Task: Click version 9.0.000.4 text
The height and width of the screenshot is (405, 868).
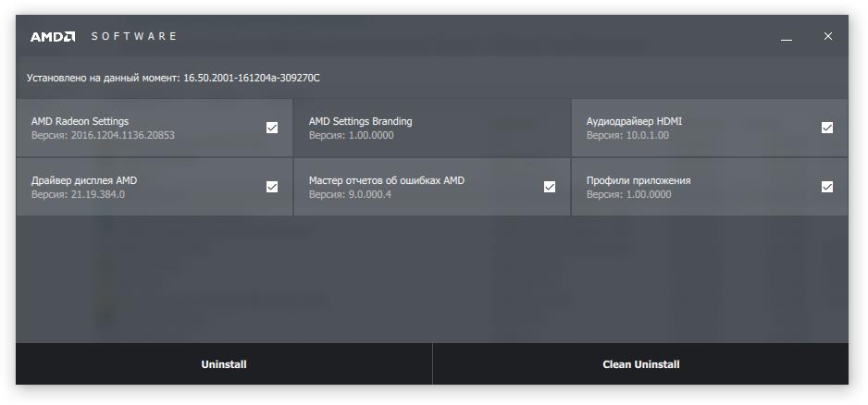Action: [x=370, y=194]
